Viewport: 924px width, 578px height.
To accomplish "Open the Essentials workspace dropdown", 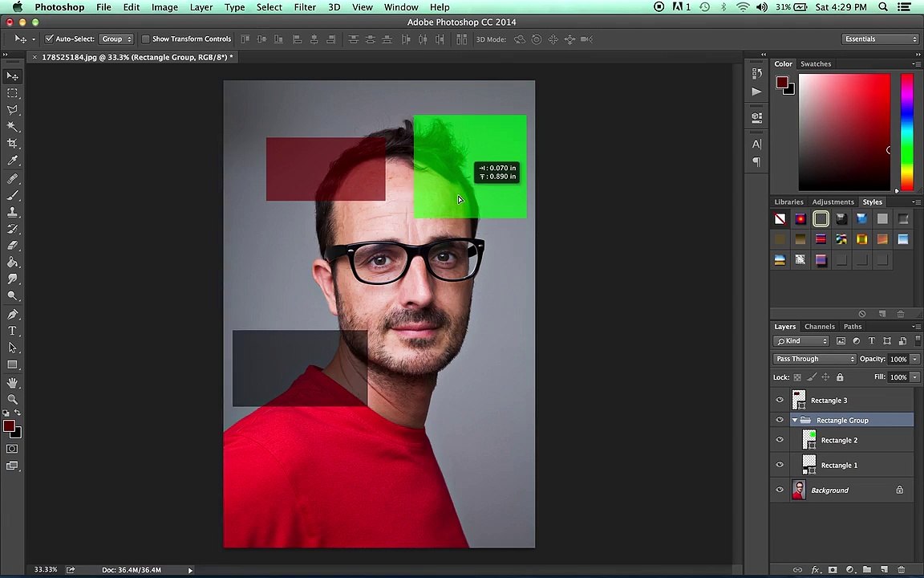I will point(881,39).
